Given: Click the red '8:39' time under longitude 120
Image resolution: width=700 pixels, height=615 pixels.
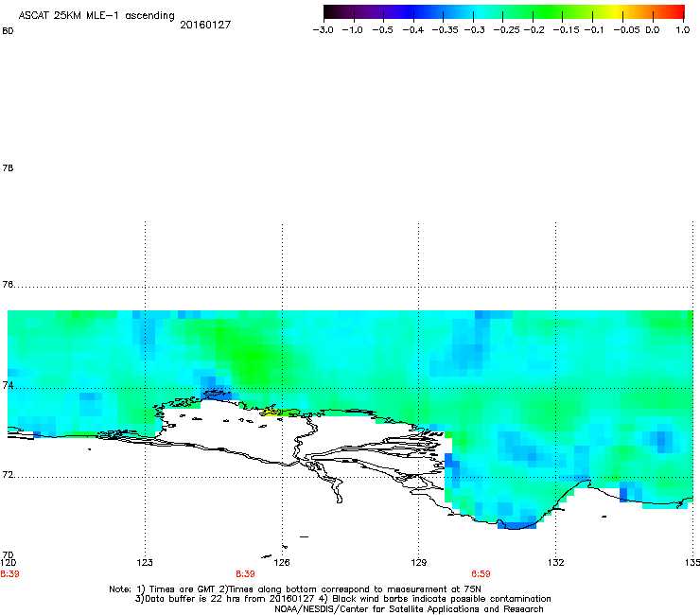Looking at the screenshot, I should click(9, 574).
